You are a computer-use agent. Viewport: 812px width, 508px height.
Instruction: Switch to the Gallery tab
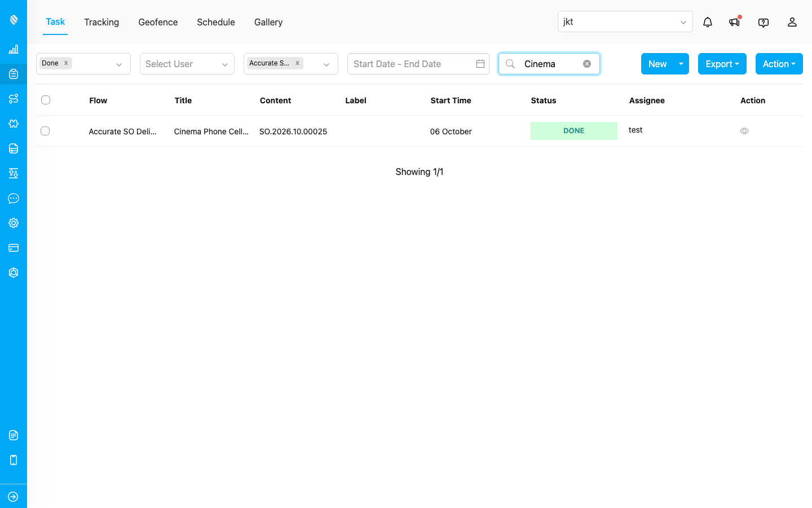point(268,22)
